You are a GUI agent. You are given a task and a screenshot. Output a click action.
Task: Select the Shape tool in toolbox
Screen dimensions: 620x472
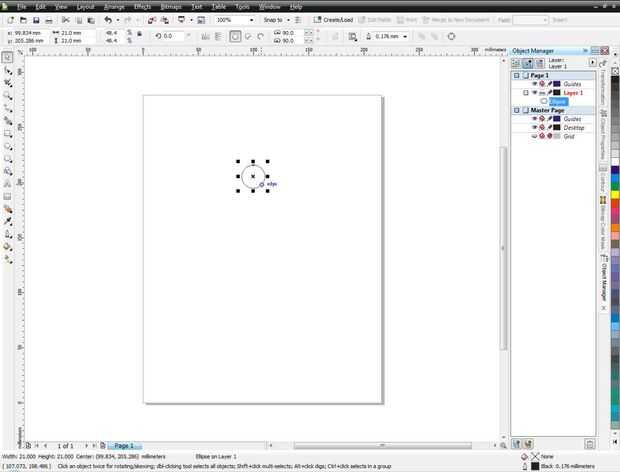click(x=8, y=71)
